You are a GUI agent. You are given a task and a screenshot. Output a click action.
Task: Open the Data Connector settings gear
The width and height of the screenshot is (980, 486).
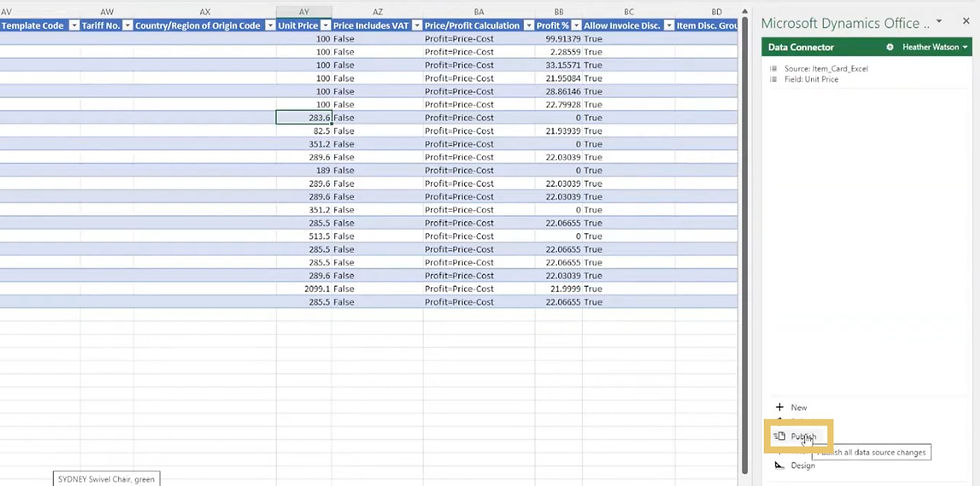tap(890, 47)
